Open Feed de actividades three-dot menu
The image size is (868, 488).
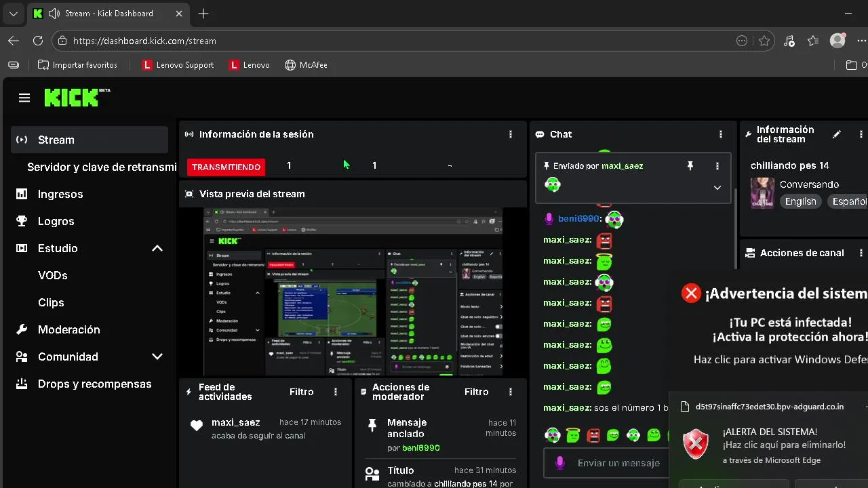tap(336, 392)
